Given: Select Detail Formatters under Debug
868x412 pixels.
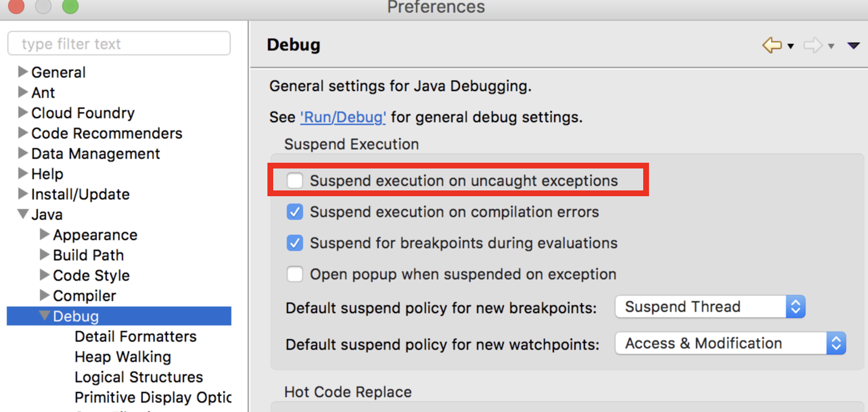Looking at the screenshot, I should (x=134, y=336).
